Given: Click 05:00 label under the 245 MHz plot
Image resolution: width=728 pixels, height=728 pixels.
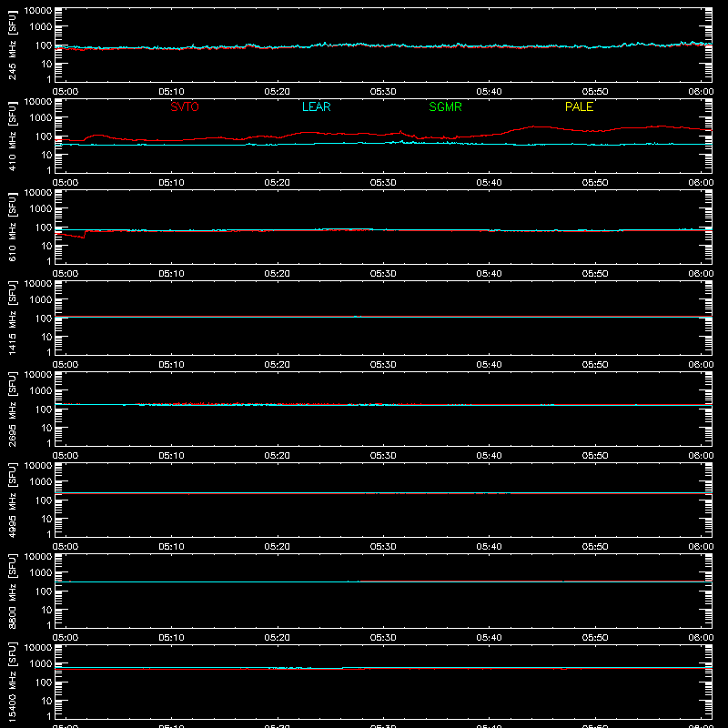Looking at the screenshot, I should [66, 92].
